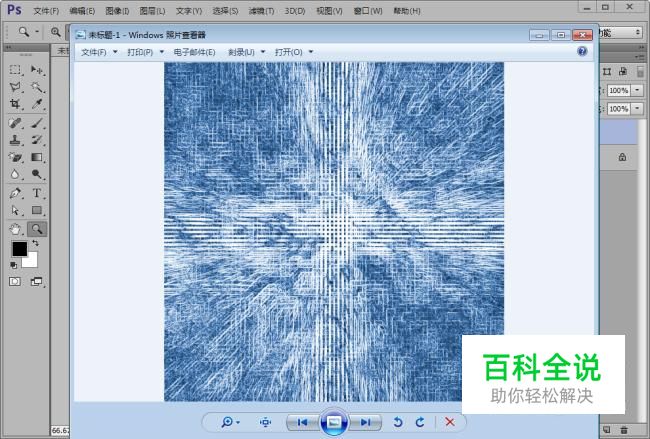Open Photoshop 图层(L) menu
650x439 pixels.
152,11
